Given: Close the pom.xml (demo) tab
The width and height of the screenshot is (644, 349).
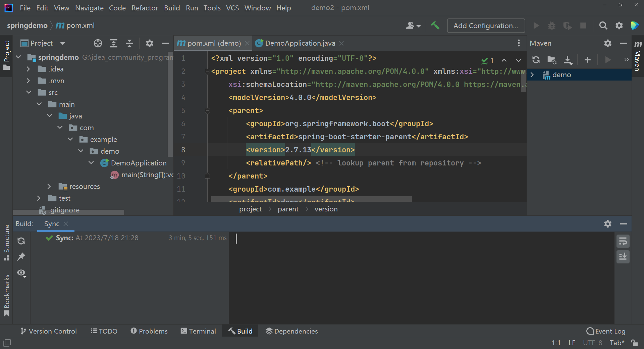Looking at the screenshot, I should click(247, 43).
